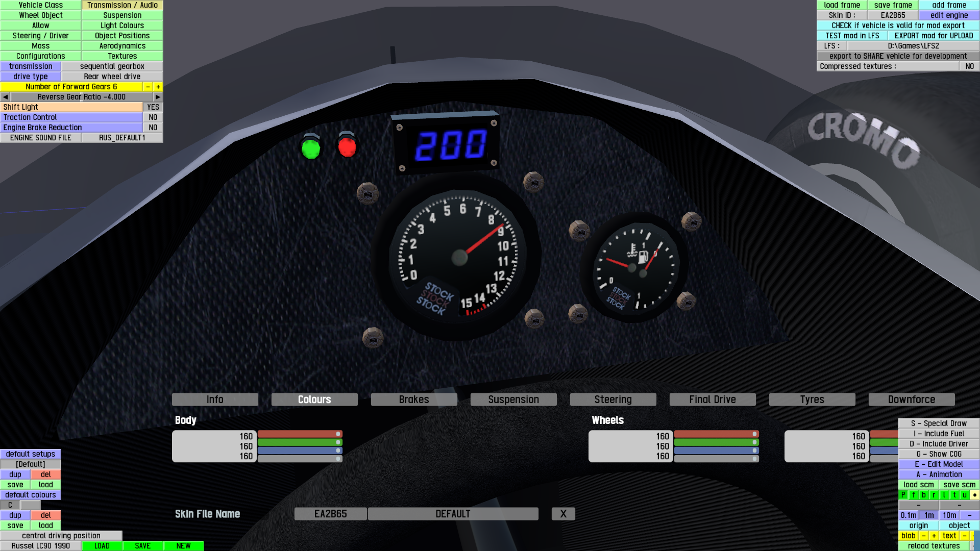Image resolution: width=980 pixels, height=551 pixels.
Task: Toggle Engine Brake Reduction NO setting
Action: tap(153, 128)
